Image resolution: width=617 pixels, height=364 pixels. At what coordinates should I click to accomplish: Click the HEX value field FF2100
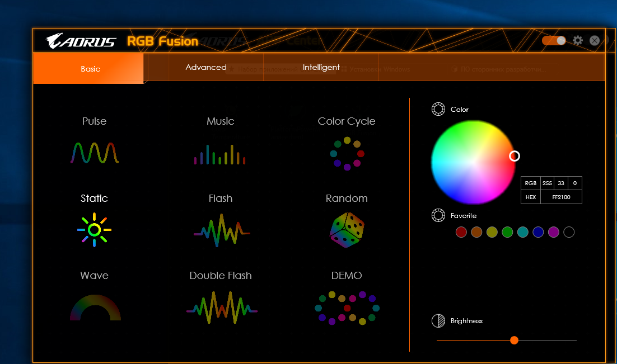tap(561, 197)
